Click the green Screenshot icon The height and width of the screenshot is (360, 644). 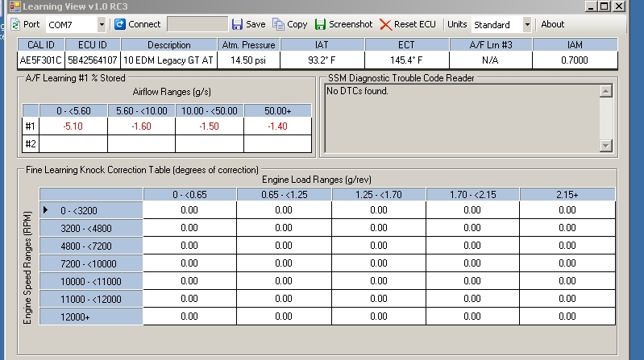pyautogui.click(x=320, y=24)
